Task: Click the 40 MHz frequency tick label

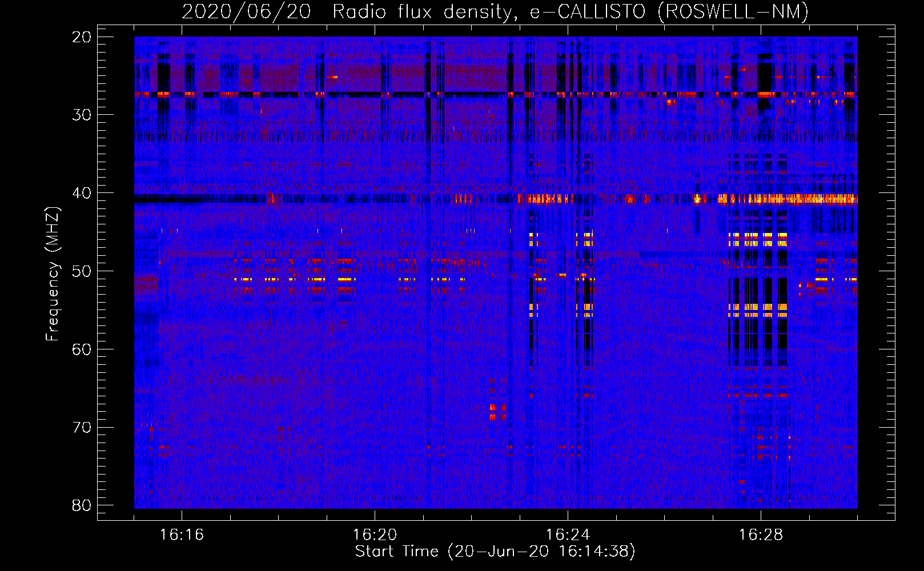Action: (82, 193)
